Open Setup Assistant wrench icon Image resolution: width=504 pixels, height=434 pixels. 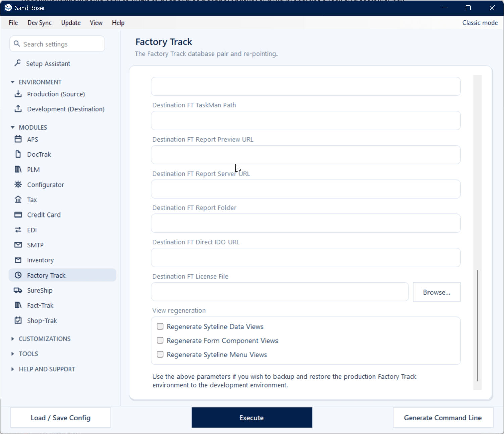18,63
